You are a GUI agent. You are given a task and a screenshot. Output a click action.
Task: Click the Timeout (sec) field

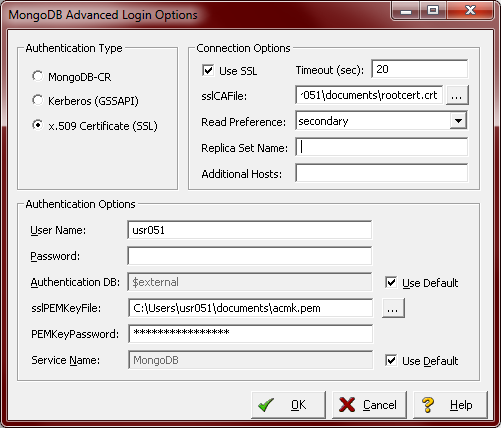click(419, 69)
